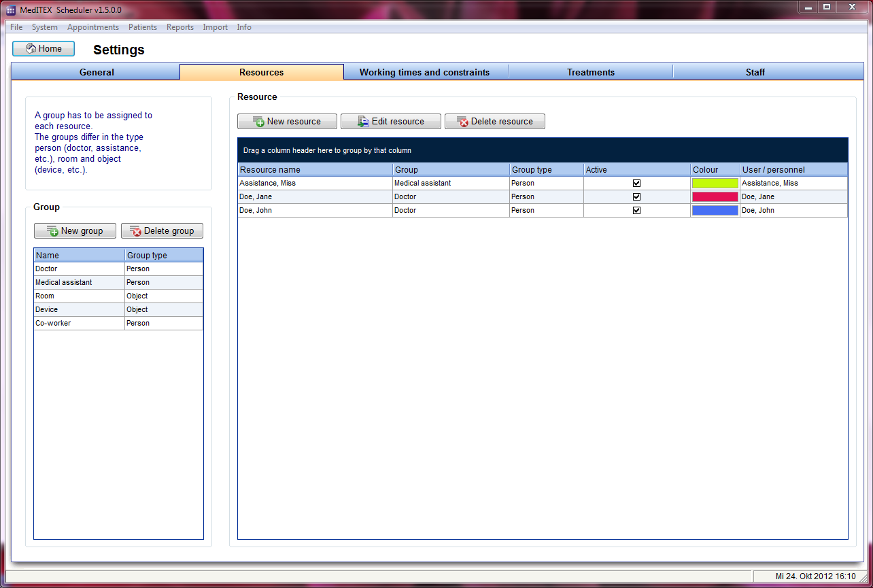Image resolution: width=873 pixels, height=588 pixels.
Task: Open the Reports menu
Action: [180, 27]
